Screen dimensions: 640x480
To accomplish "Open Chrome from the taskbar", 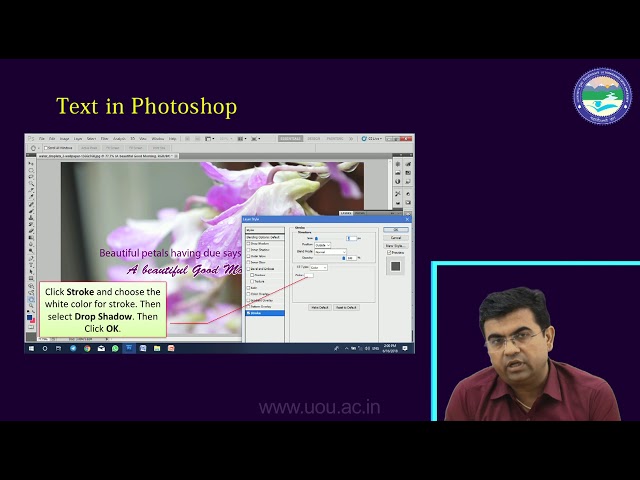I will pyautogui.click(x=87, y=348).
